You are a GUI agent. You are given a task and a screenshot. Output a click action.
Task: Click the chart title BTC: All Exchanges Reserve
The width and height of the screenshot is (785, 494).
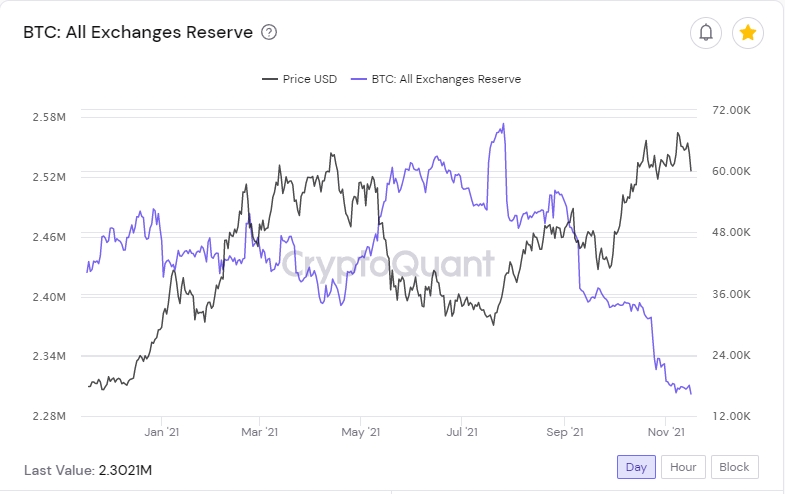coord(138,33)
